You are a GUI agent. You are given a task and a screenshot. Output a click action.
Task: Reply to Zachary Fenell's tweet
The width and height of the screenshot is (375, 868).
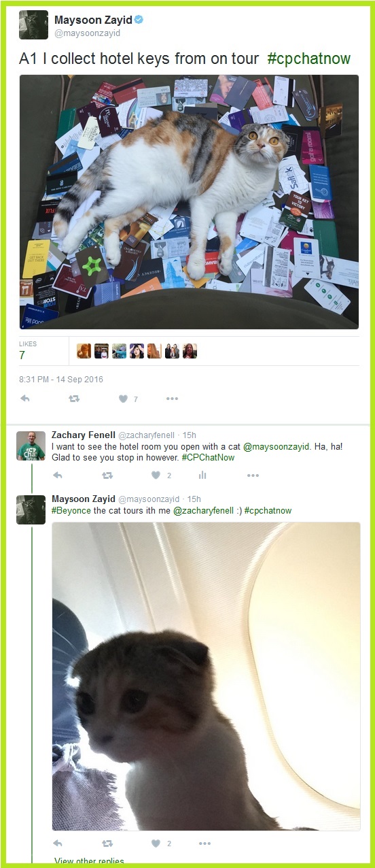click(x=58, y=475)
